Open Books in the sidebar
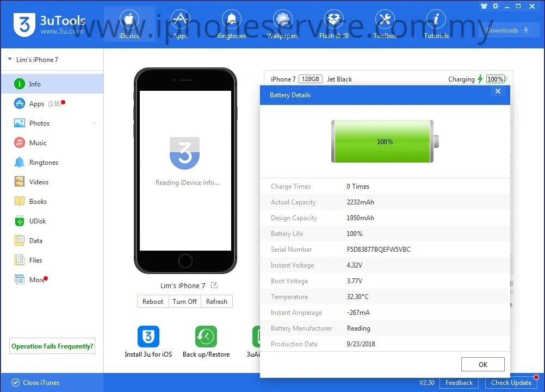The width and height of the screenshot is (545, 392). 52,201
